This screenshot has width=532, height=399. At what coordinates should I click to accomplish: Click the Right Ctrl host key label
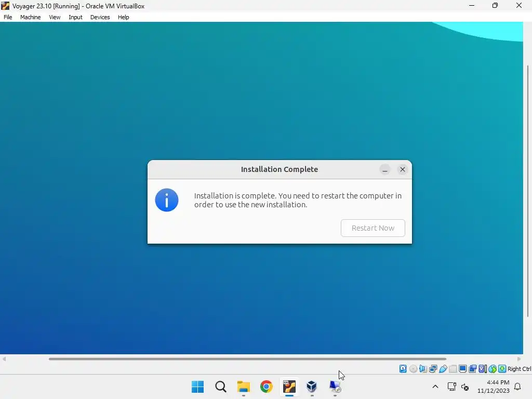click(519, 369)
